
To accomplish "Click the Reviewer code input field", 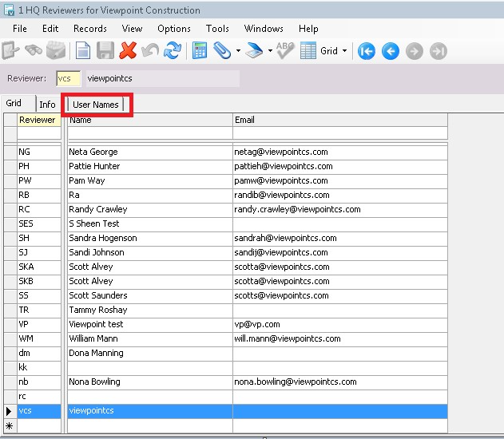I will 68,79.
